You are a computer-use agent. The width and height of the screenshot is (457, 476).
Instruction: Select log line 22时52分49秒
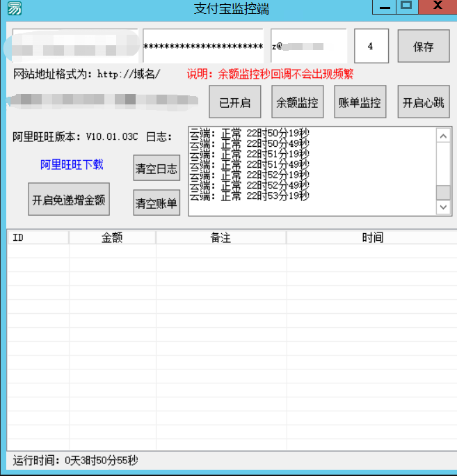pos(250,186)
